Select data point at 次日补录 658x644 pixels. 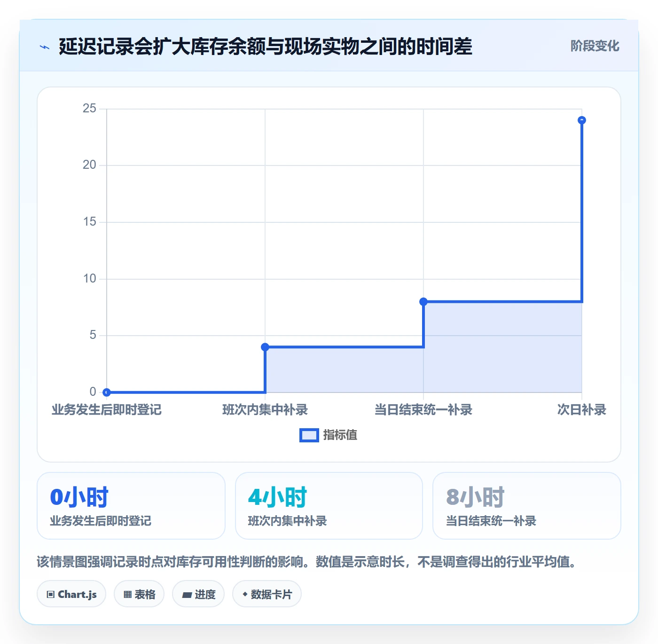tap(582, 120)
